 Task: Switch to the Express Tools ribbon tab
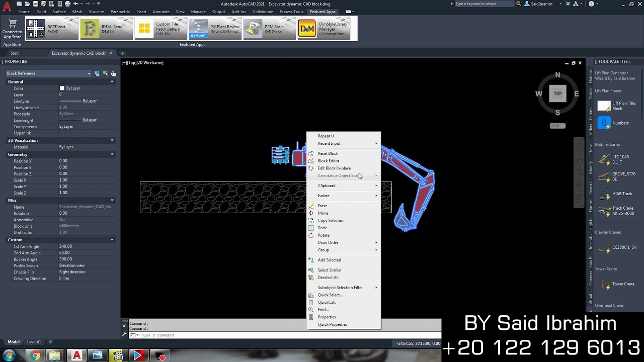tap(291, 12)
